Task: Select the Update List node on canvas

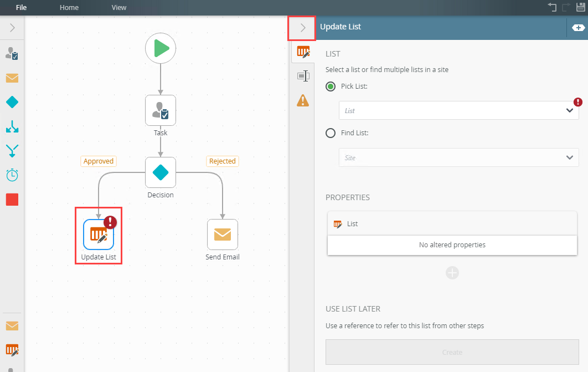Action: point(99,235)
